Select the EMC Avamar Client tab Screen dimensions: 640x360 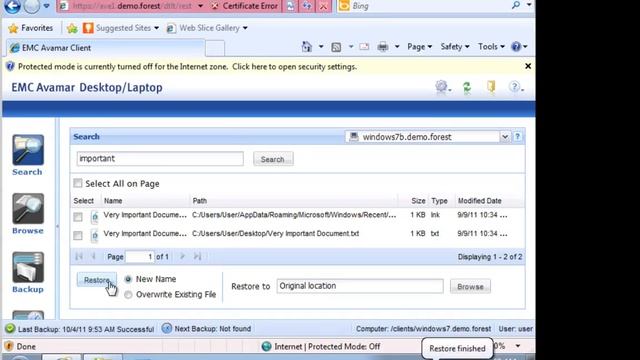[x=105, y=48]
